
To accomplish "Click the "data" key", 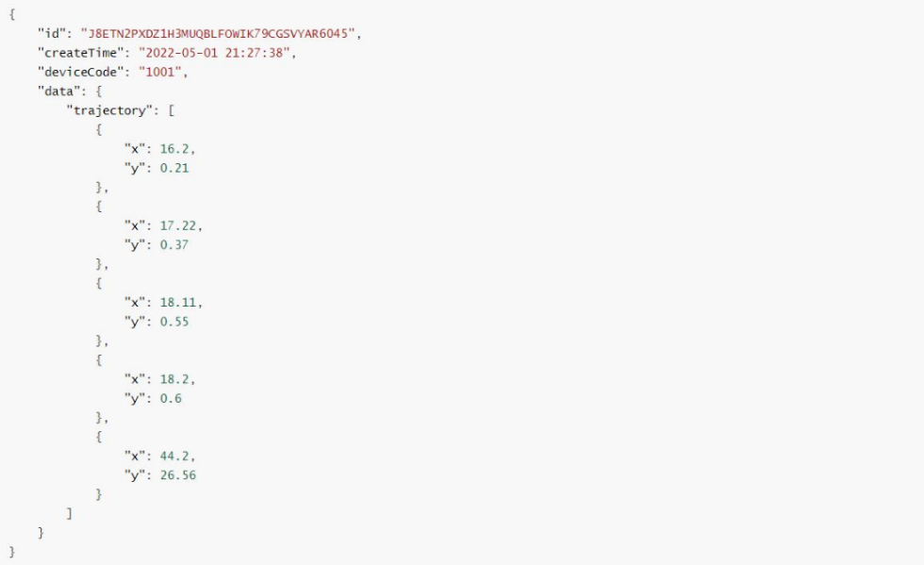I will tap(55, 91).
